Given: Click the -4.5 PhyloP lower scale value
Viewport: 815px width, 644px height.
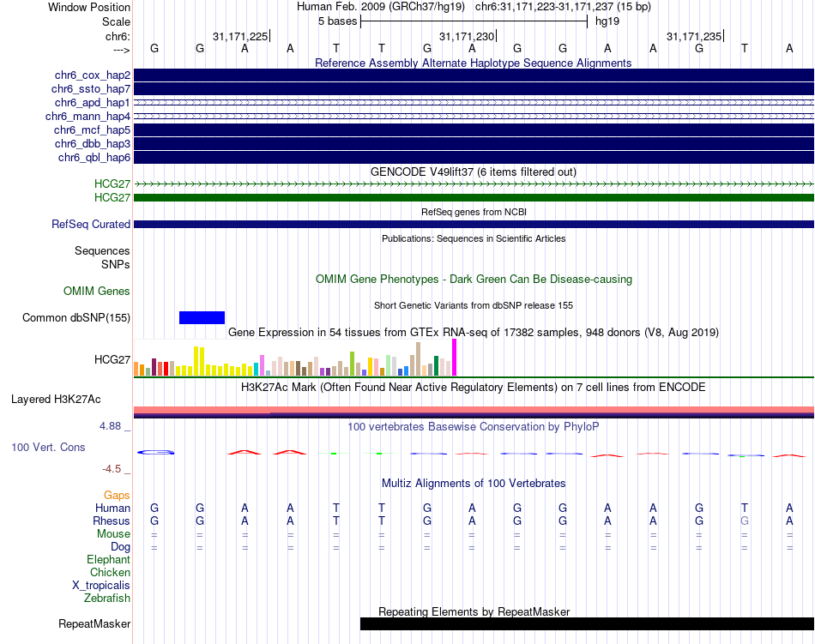Looking at the screenshot, I should 112,469.
